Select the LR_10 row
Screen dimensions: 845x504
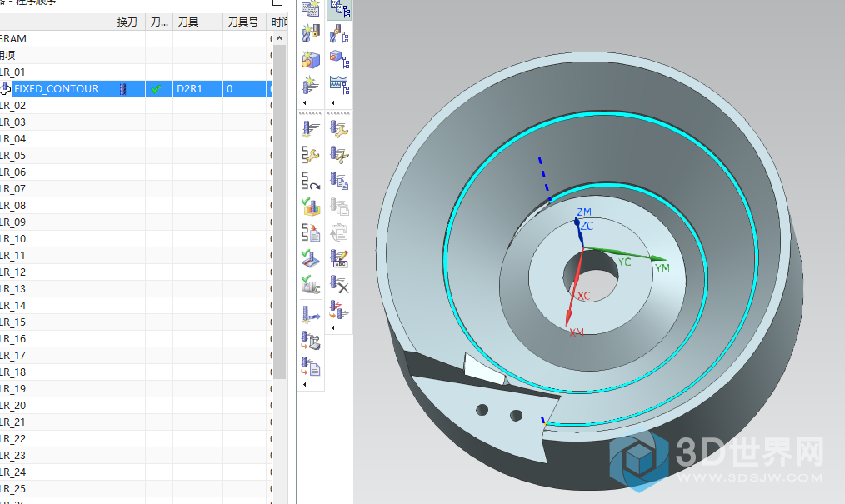click(136, 239)
